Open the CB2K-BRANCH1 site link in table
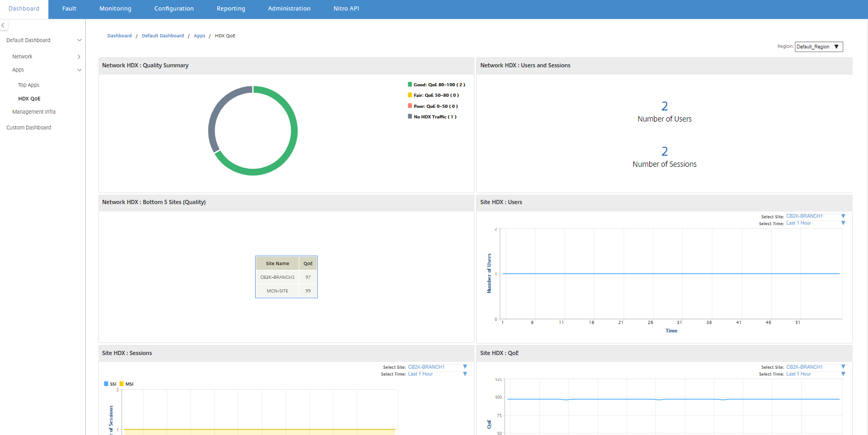 click(x=277, y=277)
